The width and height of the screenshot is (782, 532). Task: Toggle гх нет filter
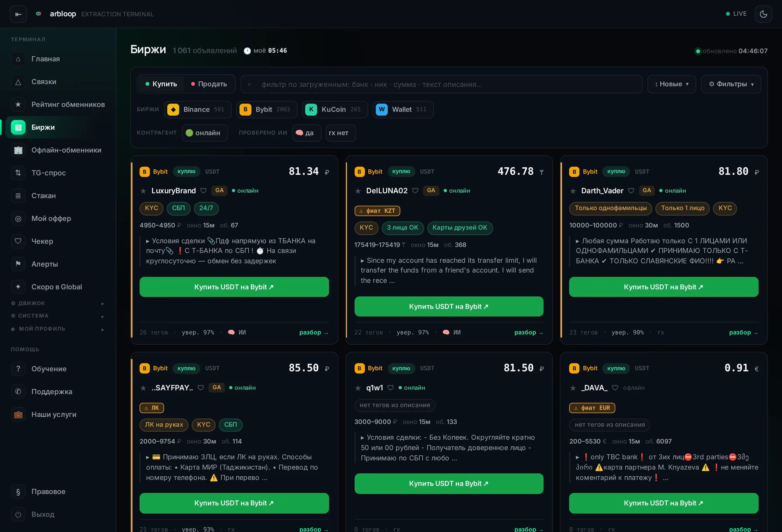point(341,133)
